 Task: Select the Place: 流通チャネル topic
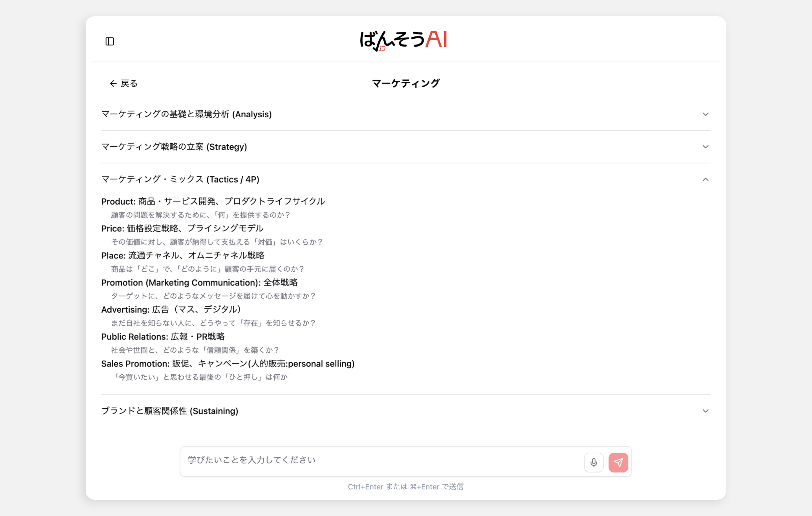pos(182,256)
